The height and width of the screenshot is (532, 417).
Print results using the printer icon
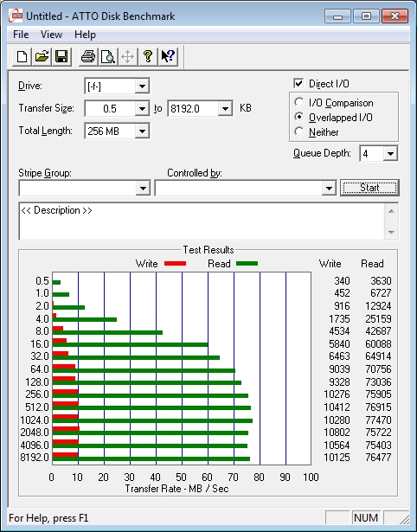click(x=88, y=56)
